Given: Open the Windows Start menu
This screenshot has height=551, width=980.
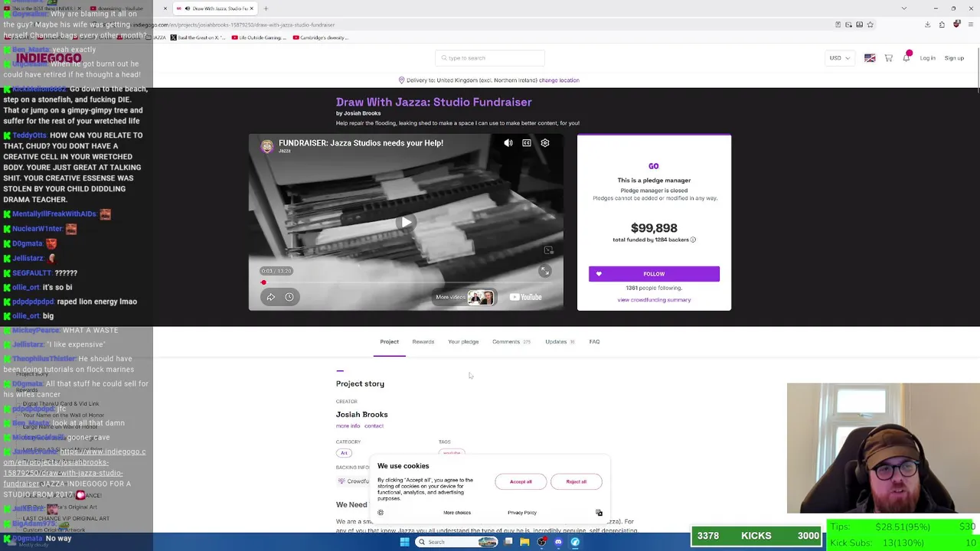Looking at the screenshot, I should coord(404,542).
